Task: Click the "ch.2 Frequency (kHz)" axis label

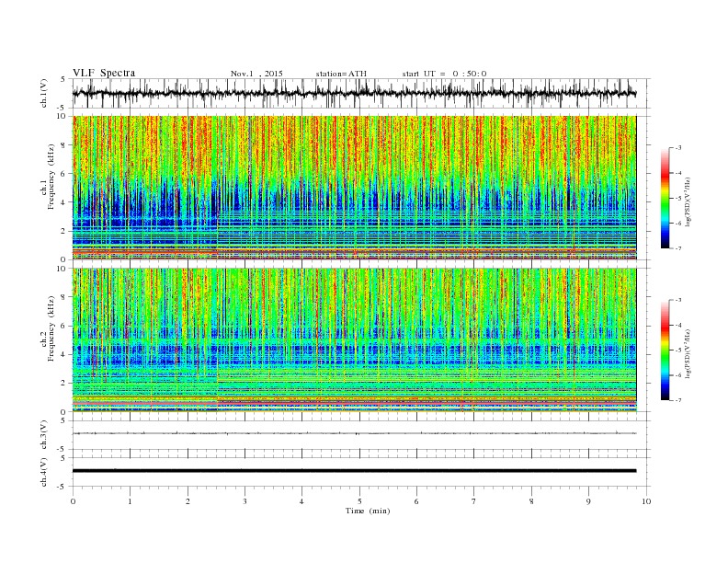Action: (48, 328)
